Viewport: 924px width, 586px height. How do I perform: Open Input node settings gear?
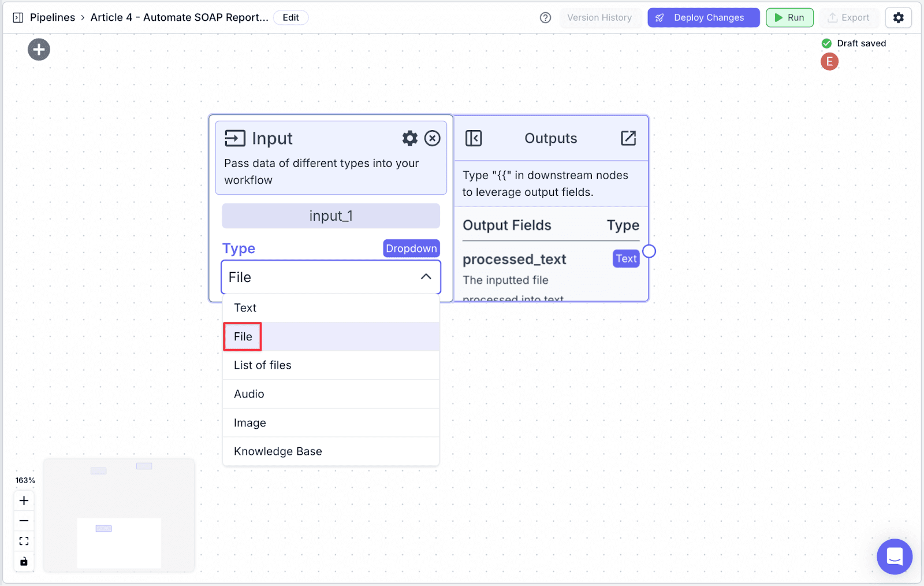click(410, 138)
